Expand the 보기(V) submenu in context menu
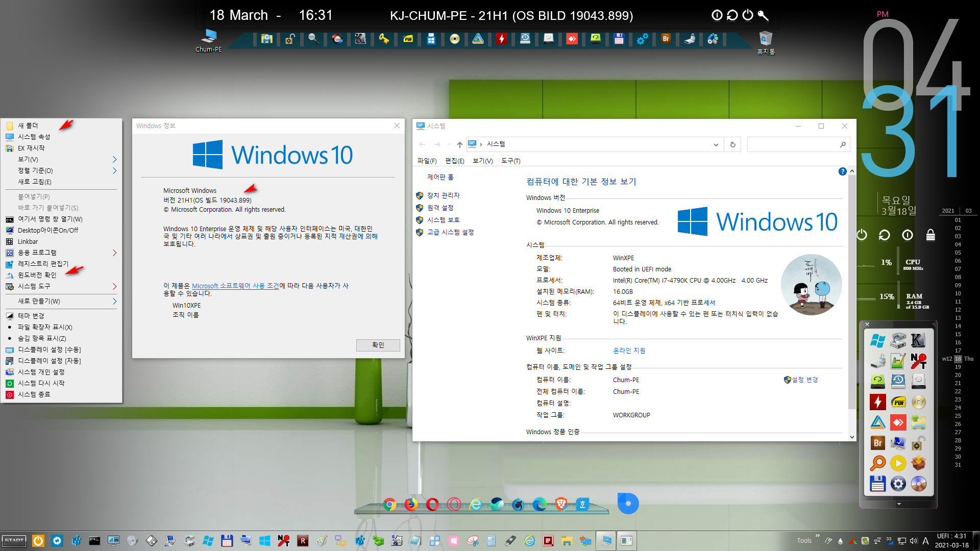Viewport: 980px width, 551px height. point(61,159)
